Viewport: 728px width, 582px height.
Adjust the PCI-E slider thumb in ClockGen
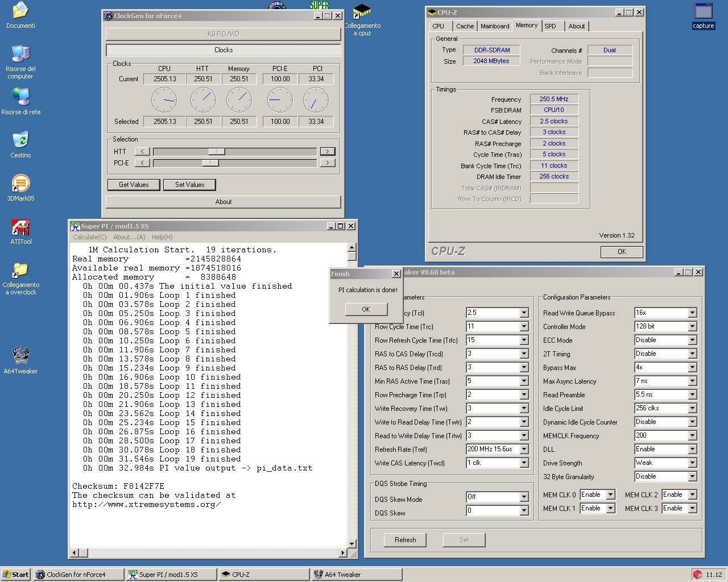(210, 163)
